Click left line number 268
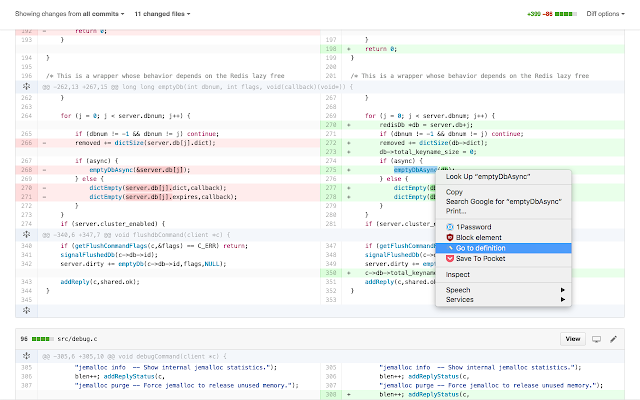640x400 pixels. click(27, 170)
